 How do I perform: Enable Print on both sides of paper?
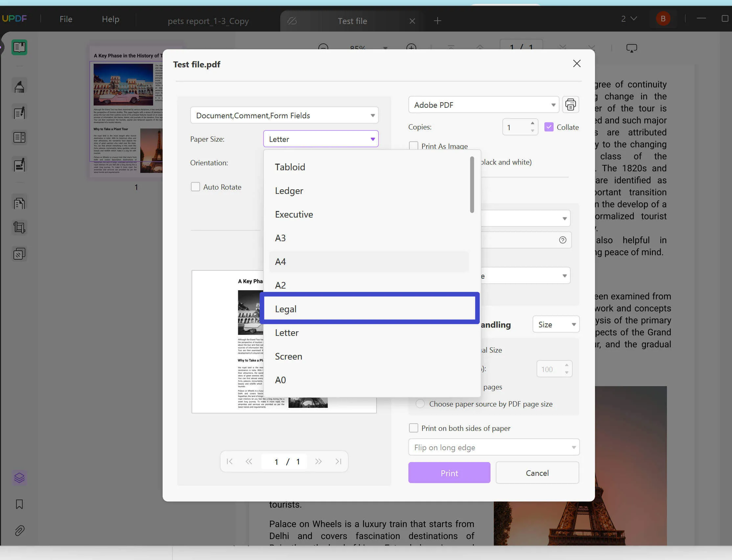coord(413,428)
